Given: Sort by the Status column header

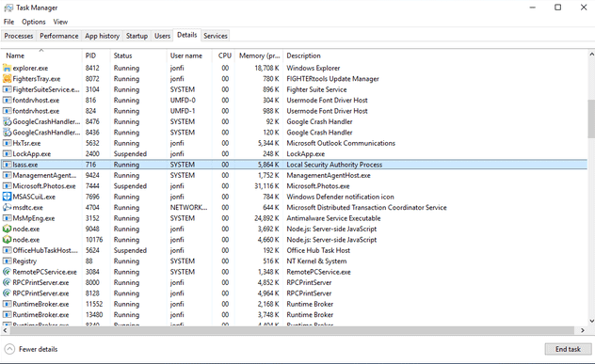Looking at the screenshot, I should pyautogui.click(x=138, y=55).
